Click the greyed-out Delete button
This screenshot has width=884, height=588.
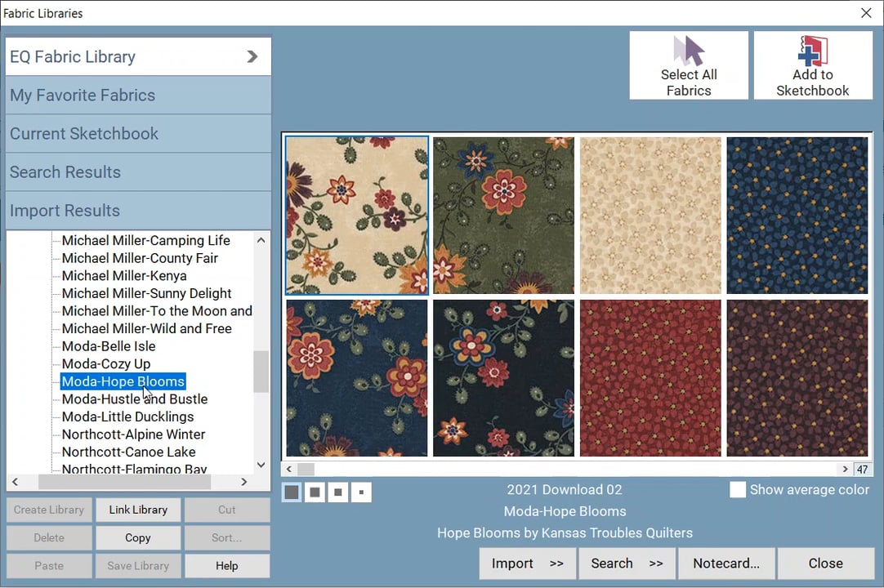[x=49, y=538]
